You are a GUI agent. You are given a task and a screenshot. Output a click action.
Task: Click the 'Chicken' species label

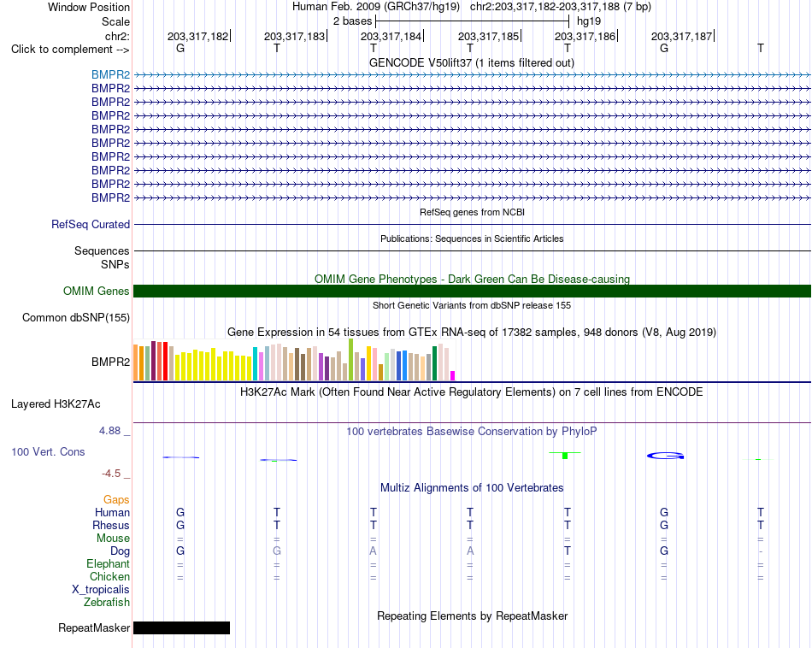(x=109, y=576)
